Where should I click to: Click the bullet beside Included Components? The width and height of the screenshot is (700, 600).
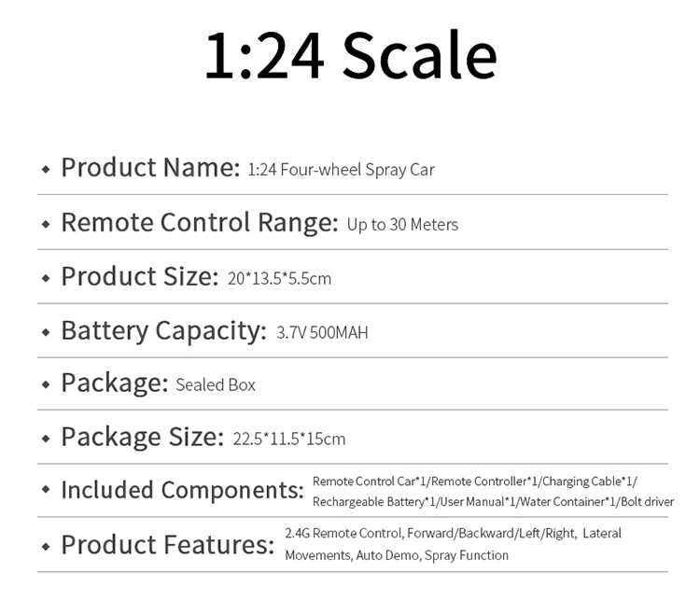pyautogui.click(x=45, y=491)
